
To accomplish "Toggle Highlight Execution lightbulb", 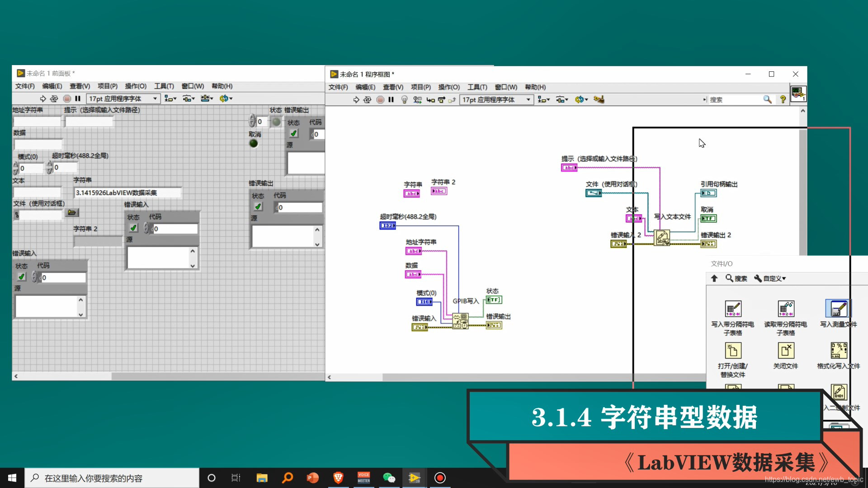I will coord(405,100).
